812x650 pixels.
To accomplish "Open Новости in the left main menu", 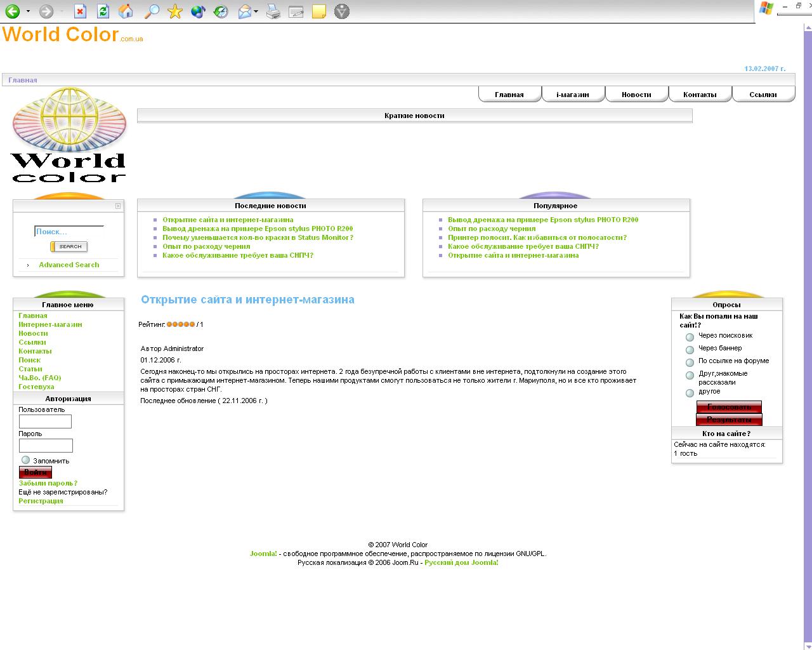I will click(x=33, y=333).
